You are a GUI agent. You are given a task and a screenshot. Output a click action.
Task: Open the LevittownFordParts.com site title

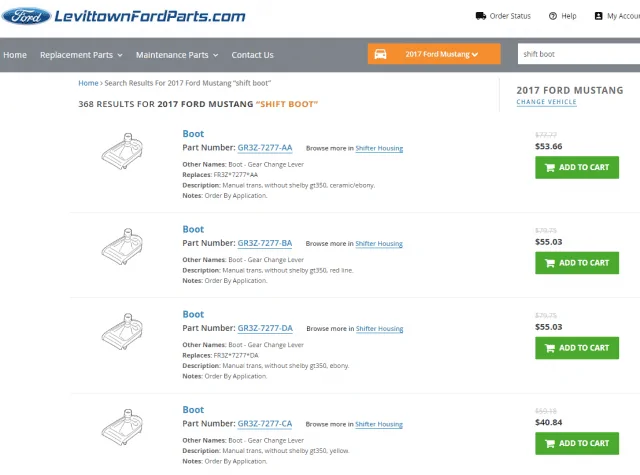tap(150, 16)
